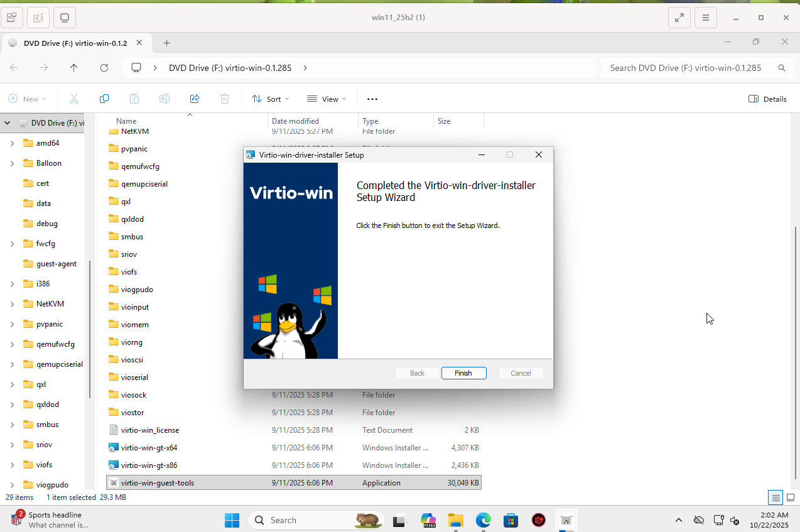Click the Windows Start button
The width and height of the screenshot is (800, 532).
[232, 520]
